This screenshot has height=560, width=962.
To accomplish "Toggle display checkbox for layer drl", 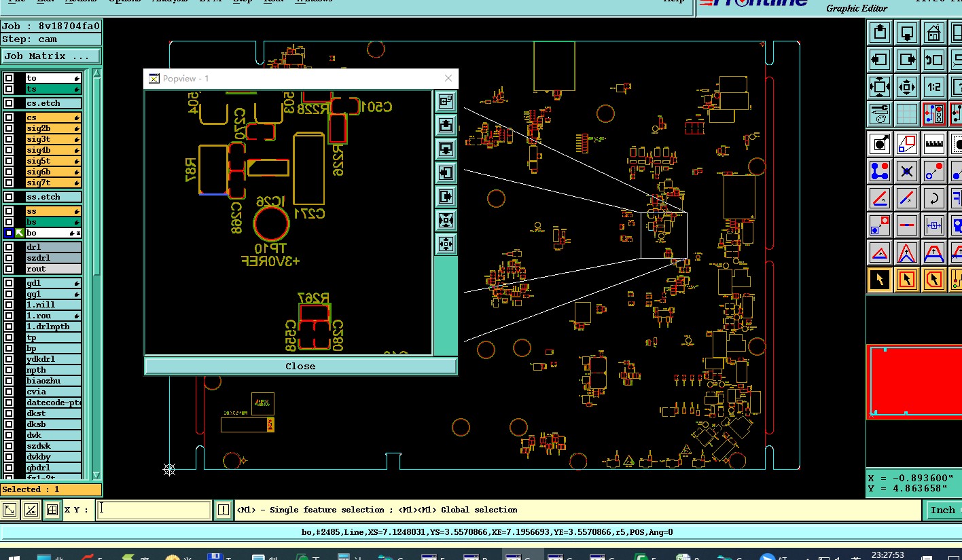I will click(9, 247).
